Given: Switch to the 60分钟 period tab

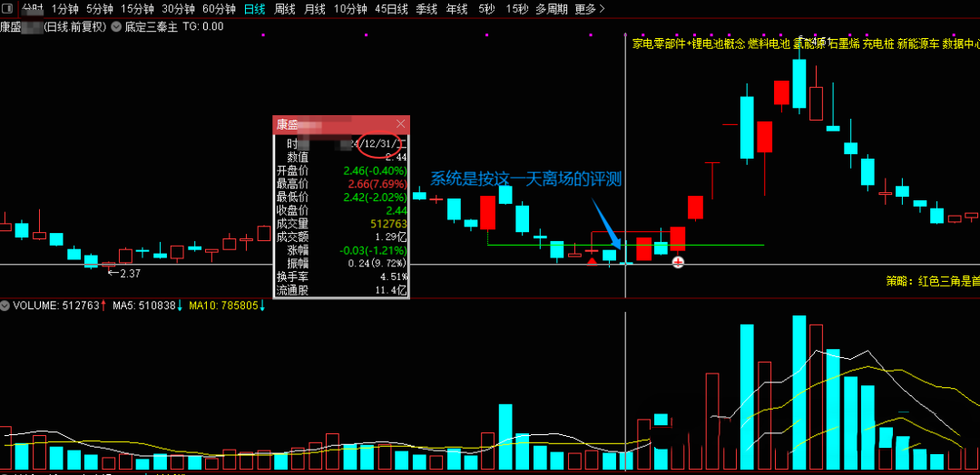Looking at the screenshot, I should click(220, 9).
